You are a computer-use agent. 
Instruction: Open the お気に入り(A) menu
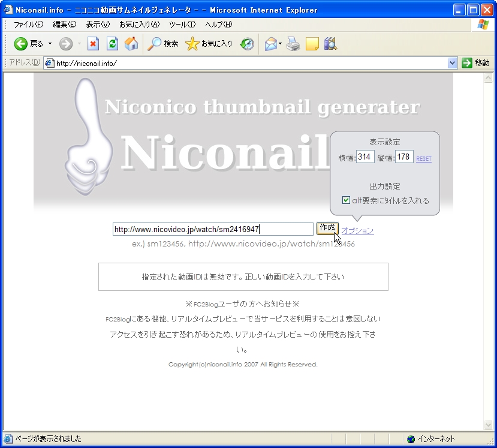point(140,25)
